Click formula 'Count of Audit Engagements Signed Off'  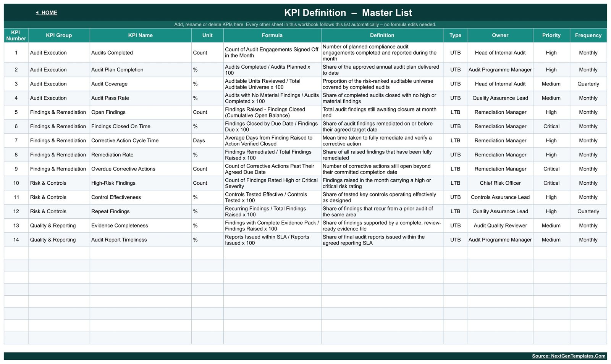coord(272,53)
